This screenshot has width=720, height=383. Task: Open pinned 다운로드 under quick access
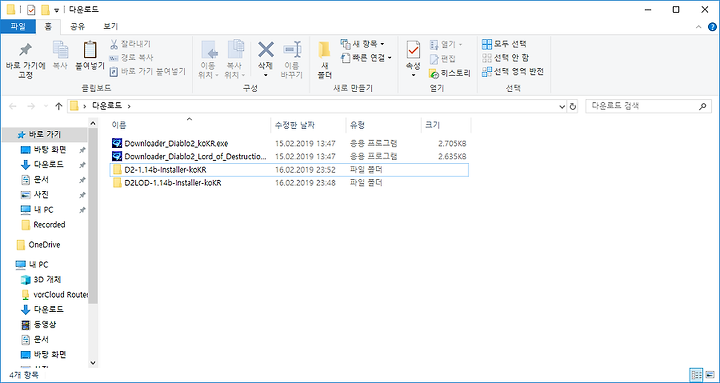[48, 164]
